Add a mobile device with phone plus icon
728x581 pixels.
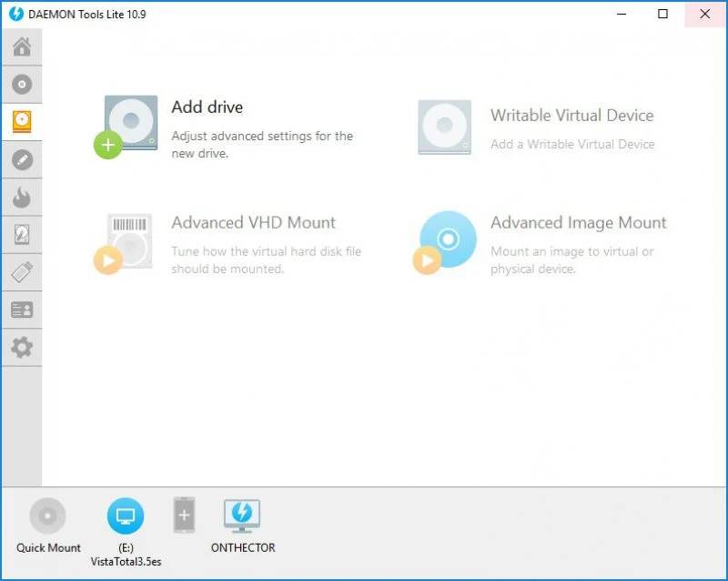[184, 515]
